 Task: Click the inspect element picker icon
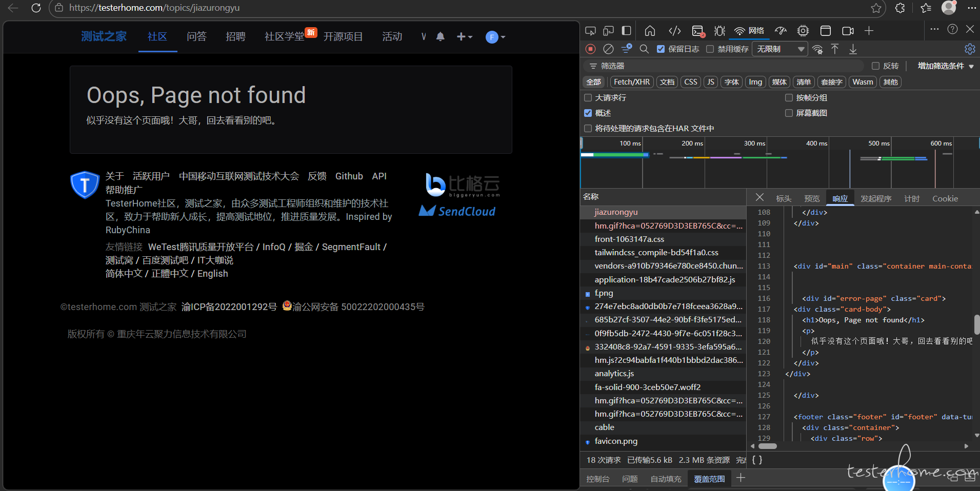[590, 31]
